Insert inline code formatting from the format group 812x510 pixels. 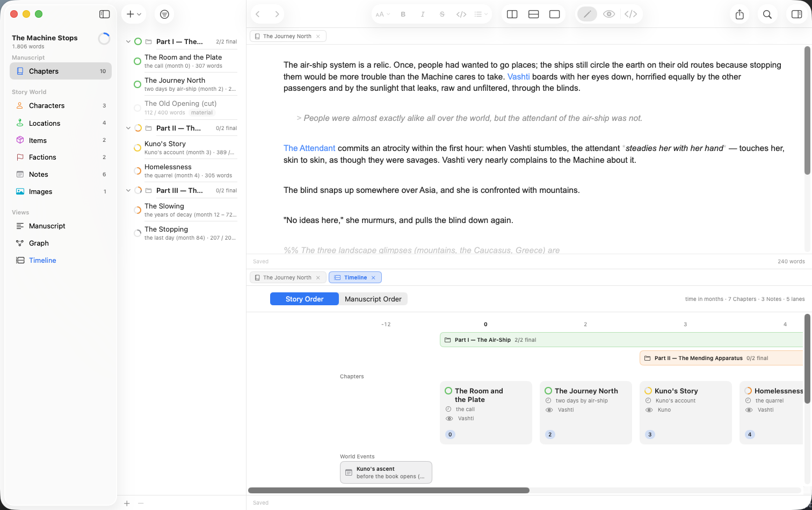pyautogui.click(x=461, y=15)
